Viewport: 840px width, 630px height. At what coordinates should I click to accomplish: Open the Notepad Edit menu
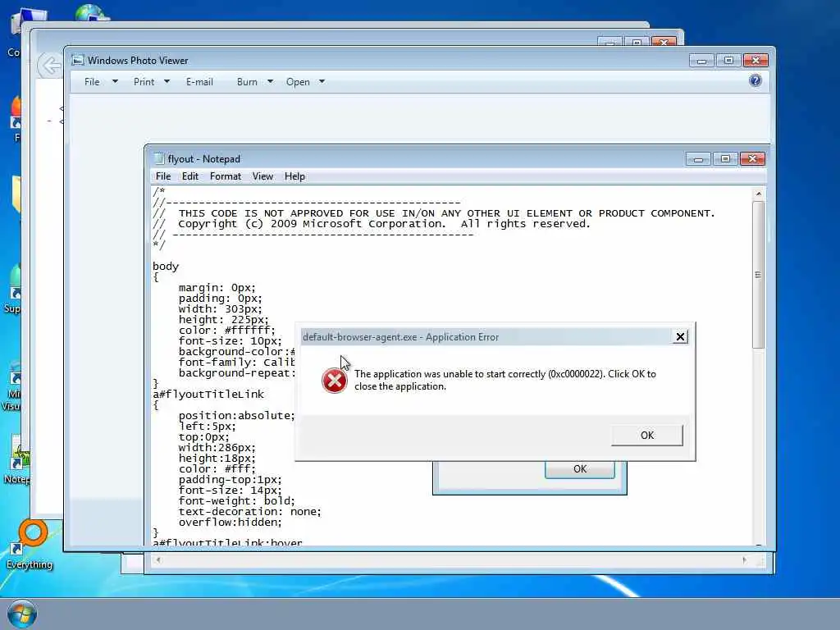[x=189, y=176]
